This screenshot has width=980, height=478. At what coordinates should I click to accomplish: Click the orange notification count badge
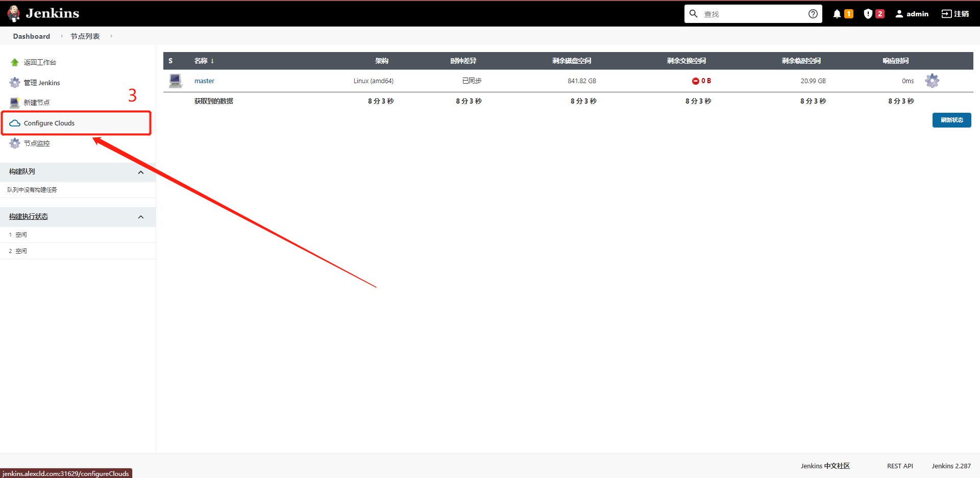pos(849,14)
